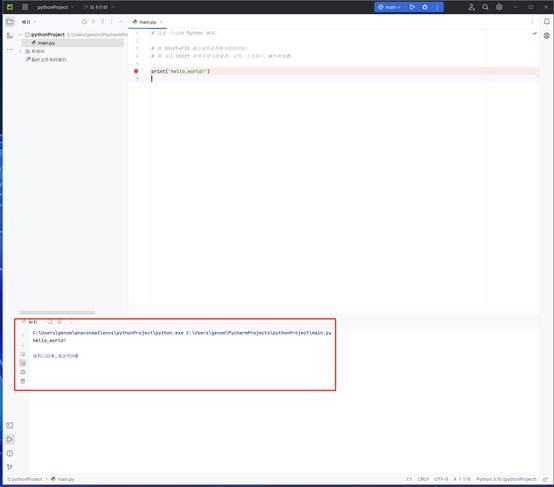
Task: Toggle scroll to end in Run console
Action: click(23, 363)
